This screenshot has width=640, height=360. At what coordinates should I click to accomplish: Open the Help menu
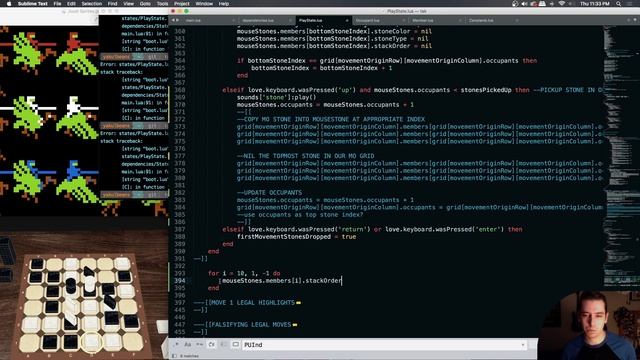224,4
